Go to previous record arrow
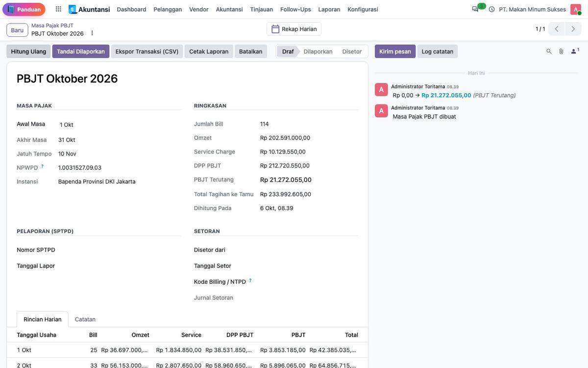Viewport: 588px width, 368px height. click(557, 29)
